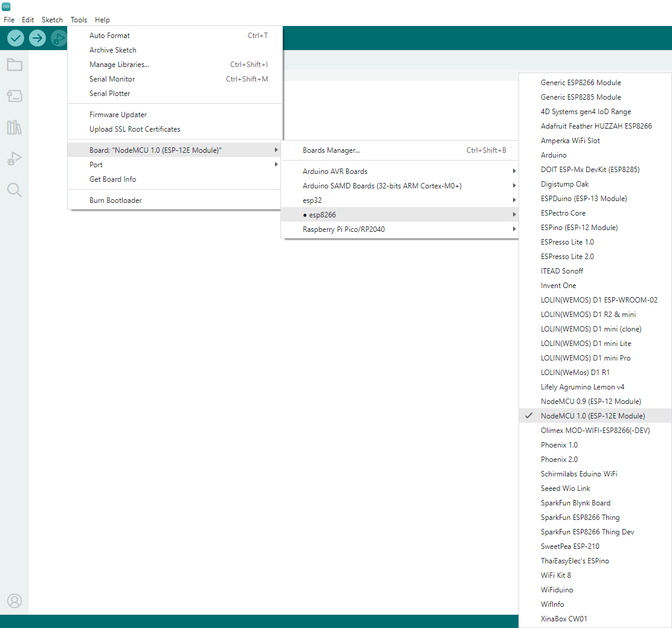The image size is (672, 628).
Task: Open the Sketch menu
Action: pyautogui.click(x=53, y=20)
